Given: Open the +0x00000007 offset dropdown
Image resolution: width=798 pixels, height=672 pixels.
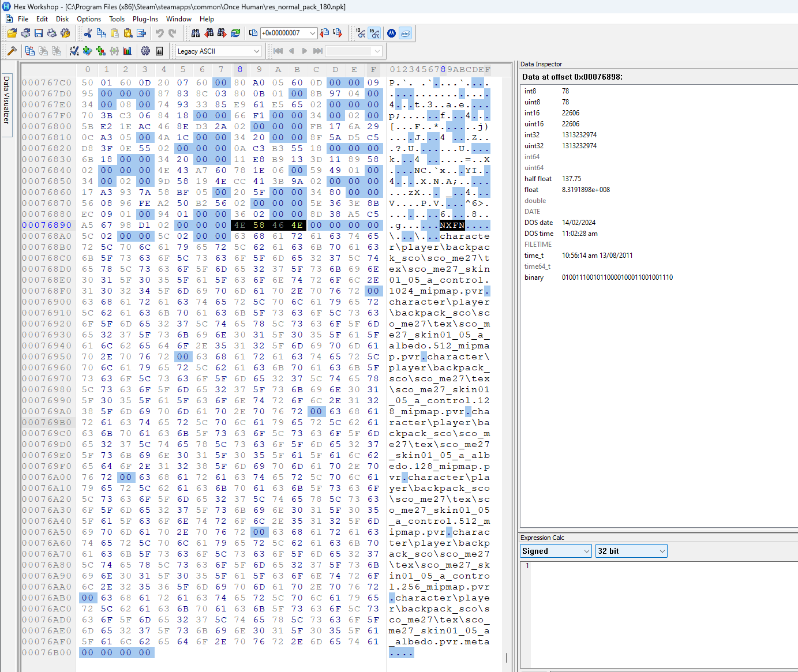Looking at the screenshot, I should (x=312, y=33).
